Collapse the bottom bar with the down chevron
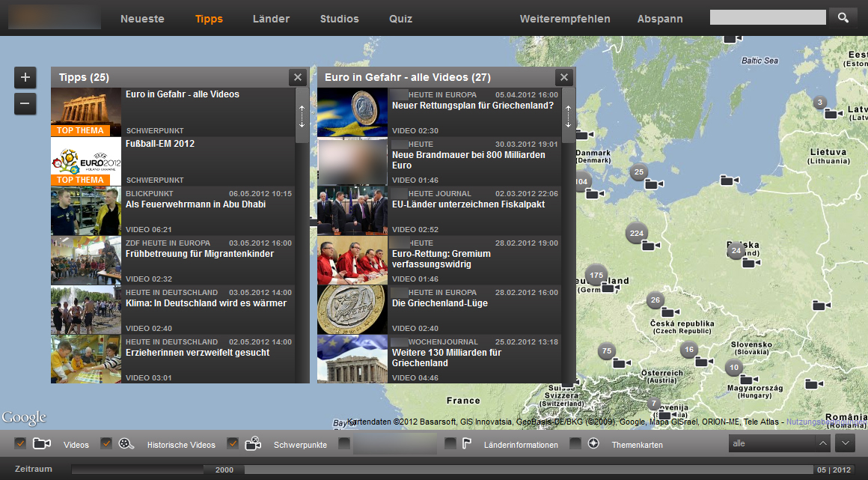The width and height of the screenshot is (868, 480). click(845, 443)
